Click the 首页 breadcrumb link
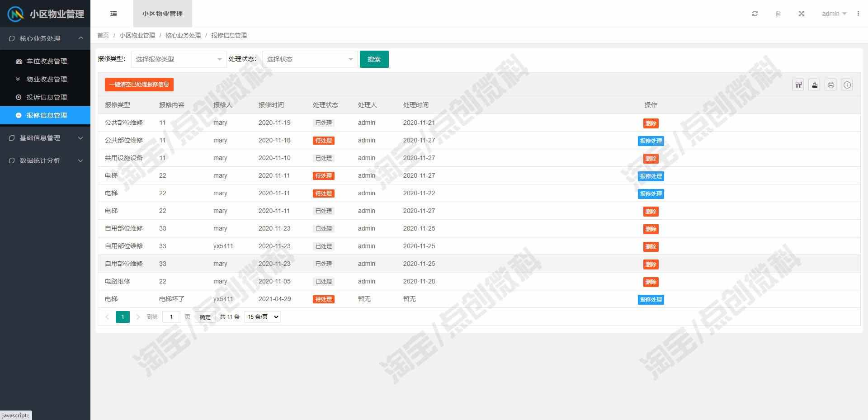Screen dimensions: 868x420 (x=103, y=35)
